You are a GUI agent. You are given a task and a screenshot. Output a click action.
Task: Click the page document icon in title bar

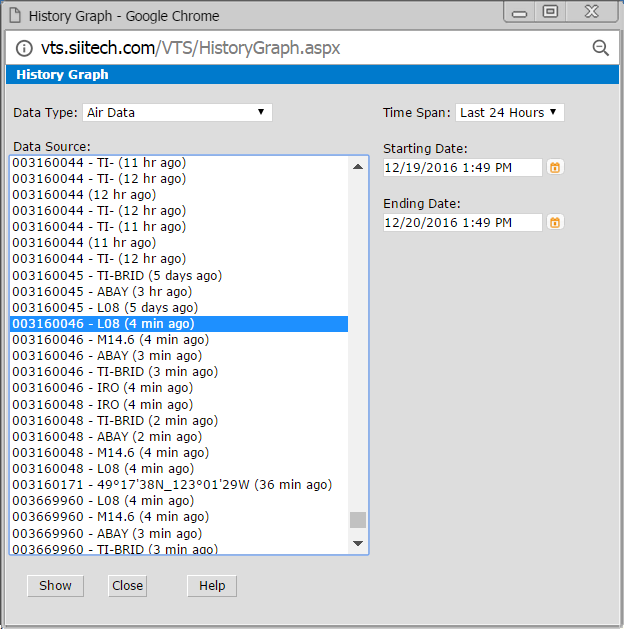coord(15,16)
